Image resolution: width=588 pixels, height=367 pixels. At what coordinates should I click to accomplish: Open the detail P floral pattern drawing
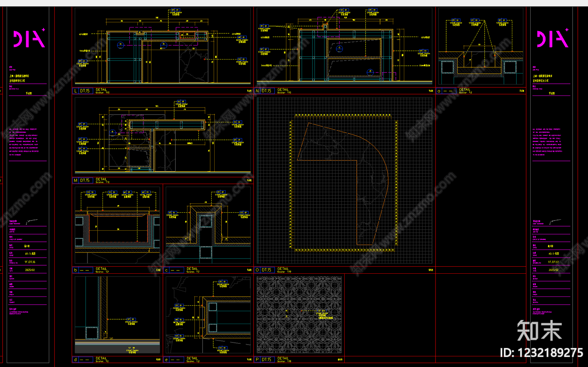[x=299, y=315]
